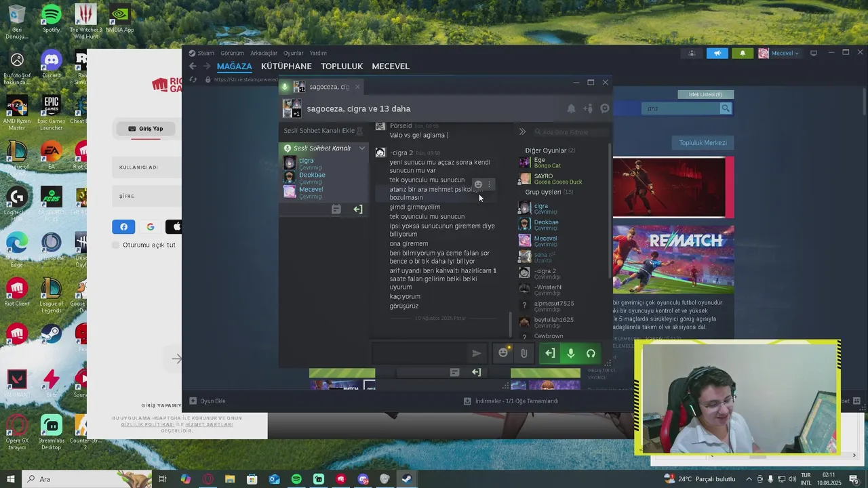The height and width of the screenshot is (488, 868).
Task: Open the MECEVEL profile tab
Action: point(391,66)
